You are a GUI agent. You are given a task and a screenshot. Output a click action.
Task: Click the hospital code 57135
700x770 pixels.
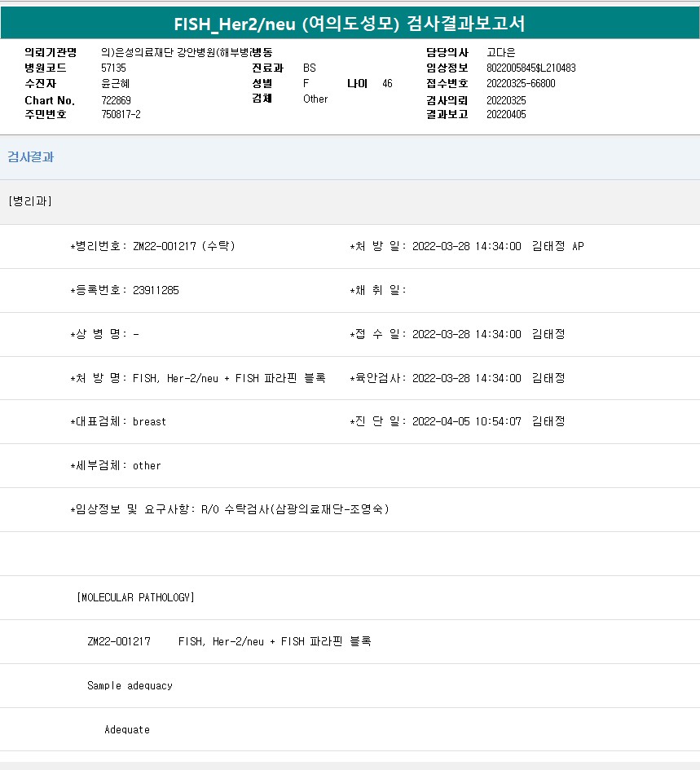(113, 68)
